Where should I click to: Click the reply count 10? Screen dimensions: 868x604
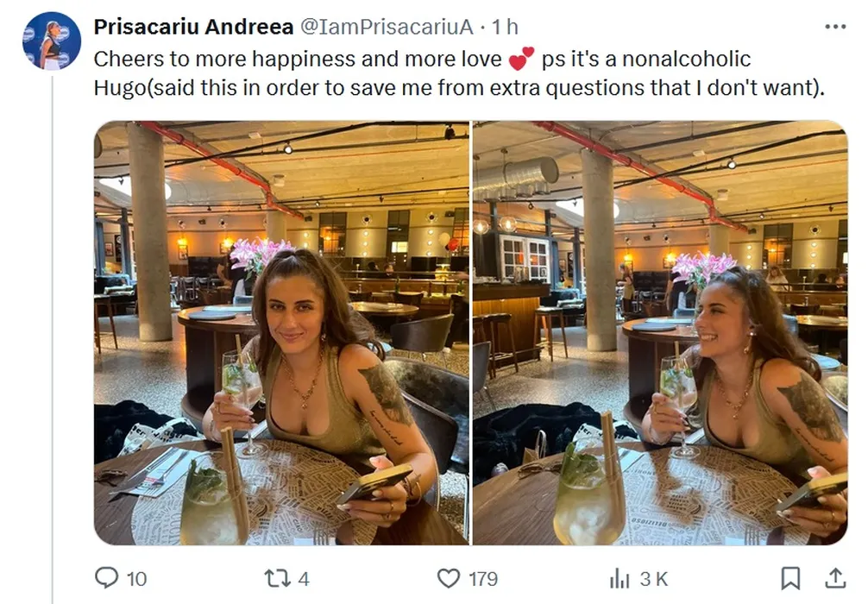tap(136, 578)
